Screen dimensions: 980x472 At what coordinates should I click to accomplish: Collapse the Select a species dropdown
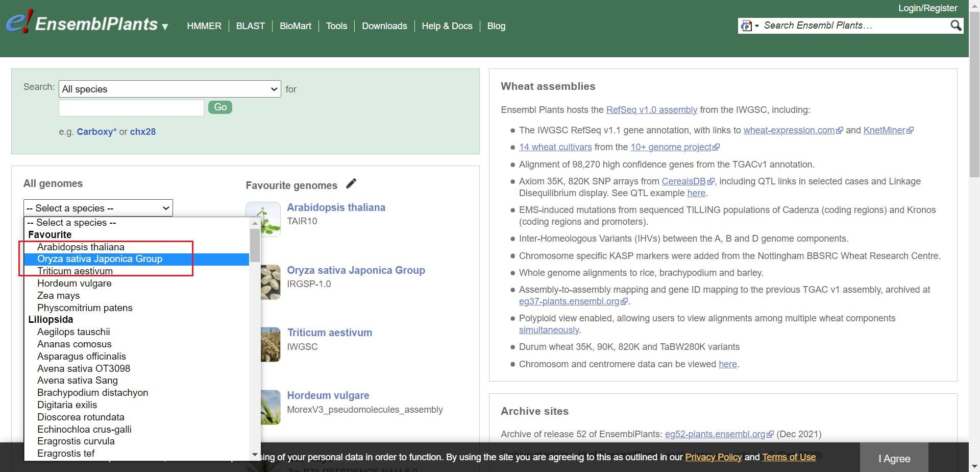pyautogui.click(x=98, y=208)
